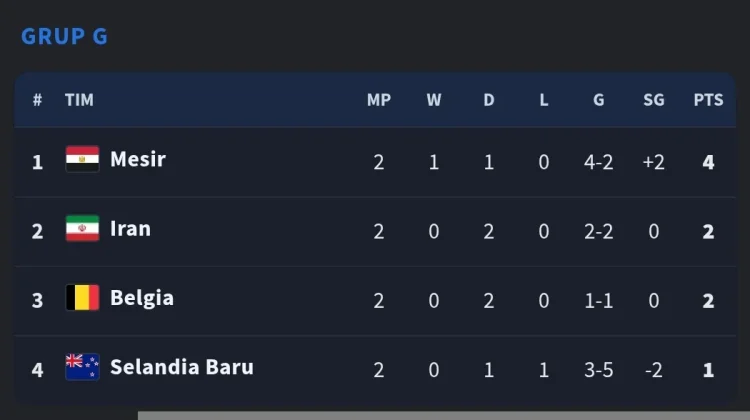Click the Iran flag icon

click(x=82, y=228)
